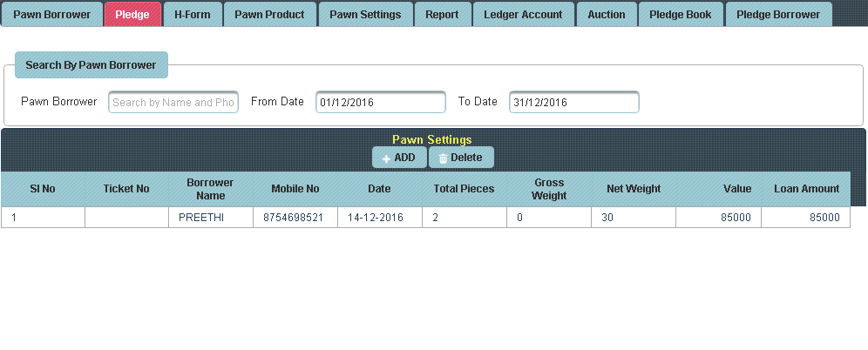Image resolution: width=868 pixels, height=350 pixels.
Task: Focus the Pawn Borrower search field
Action: coord(173,103)
